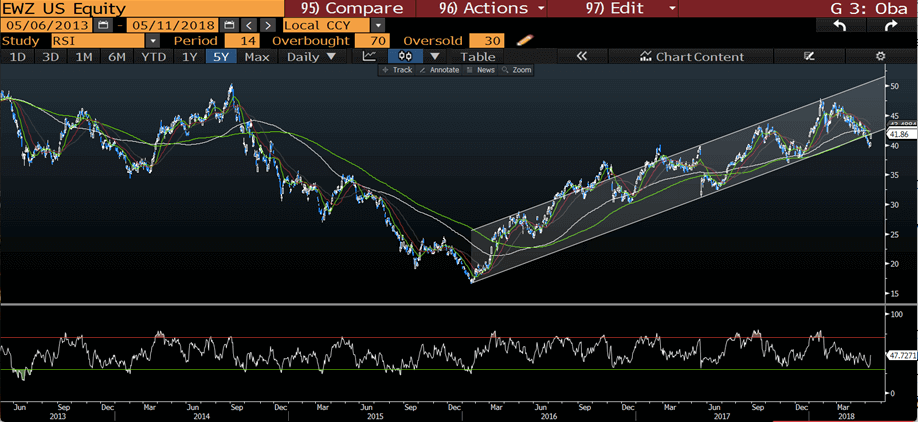This screenshot has height=422, width=918.
Task: Expand the Local CCY currency dropdown
Action: (378, 24)
